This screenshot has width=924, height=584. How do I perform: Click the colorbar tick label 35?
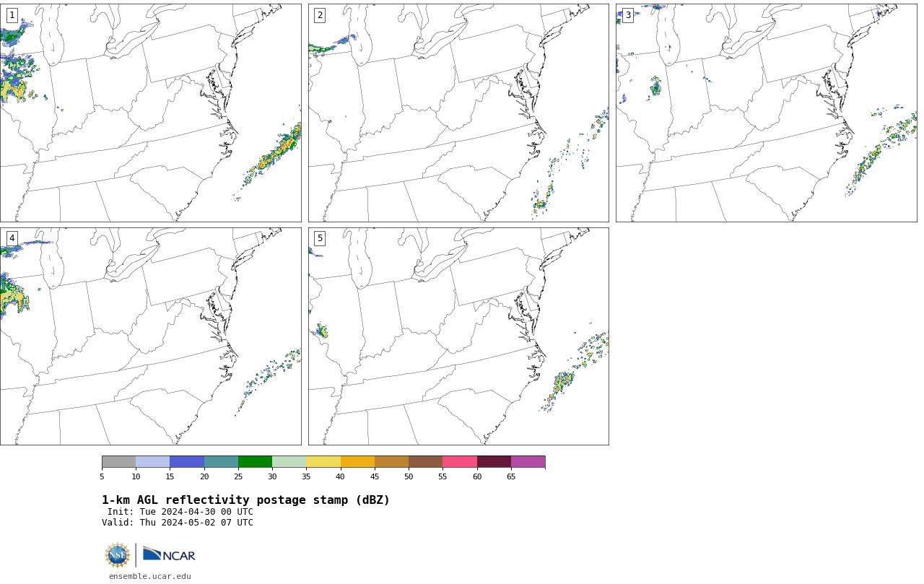click(x=306, y=476)
